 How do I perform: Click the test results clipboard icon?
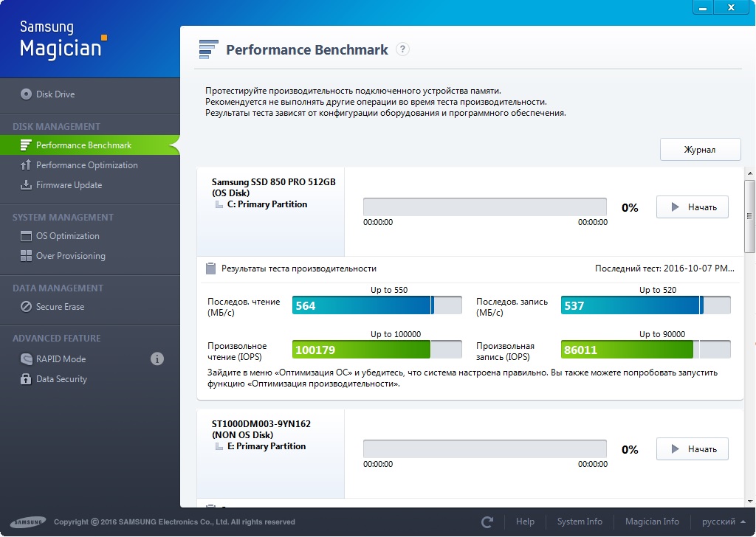click(210, 268)
